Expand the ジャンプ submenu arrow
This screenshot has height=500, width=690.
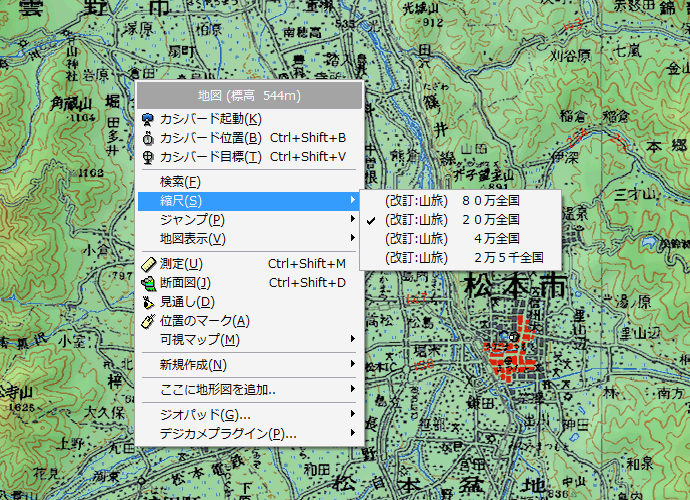point(352,220)
